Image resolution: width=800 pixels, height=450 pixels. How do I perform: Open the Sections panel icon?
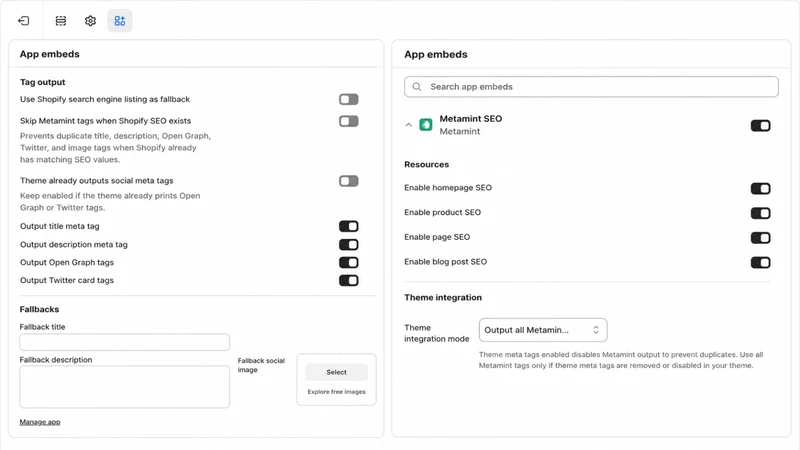(x=61, y=21)
